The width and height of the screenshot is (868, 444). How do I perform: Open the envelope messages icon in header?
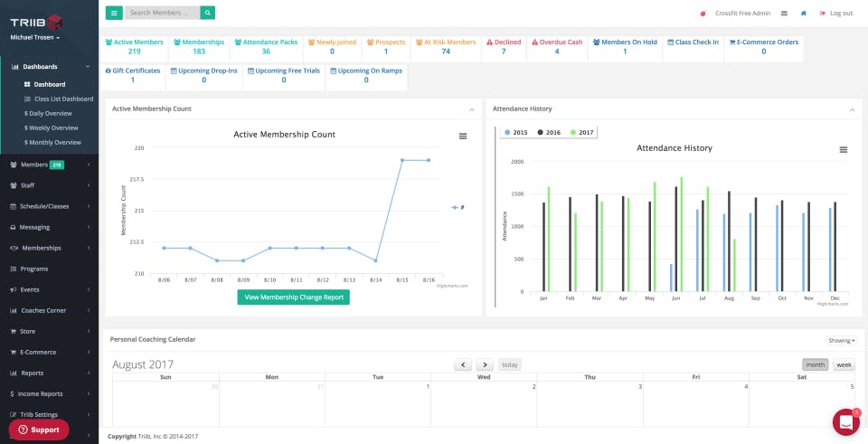coord(784,14)
